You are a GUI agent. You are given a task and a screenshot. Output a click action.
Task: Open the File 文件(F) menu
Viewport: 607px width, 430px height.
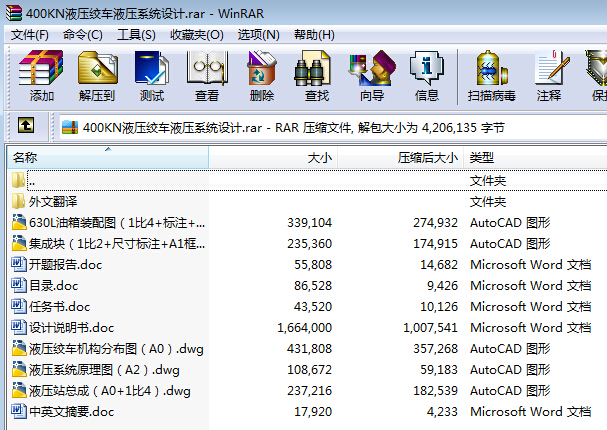(x=29, y=35)
